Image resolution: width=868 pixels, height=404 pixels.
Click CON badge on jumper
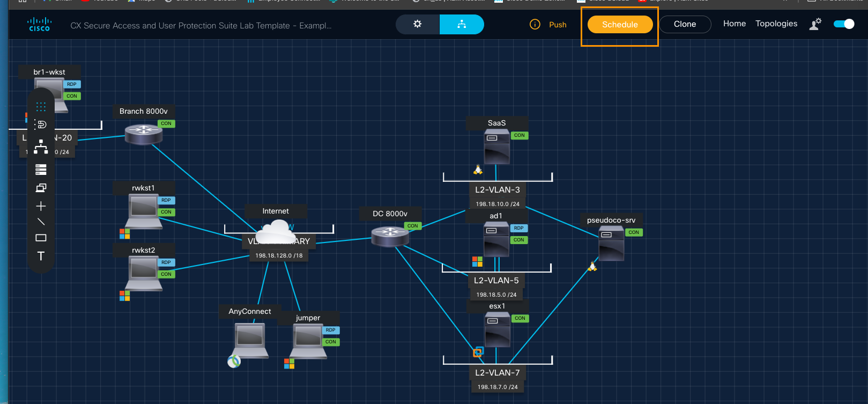click(331, 342)
